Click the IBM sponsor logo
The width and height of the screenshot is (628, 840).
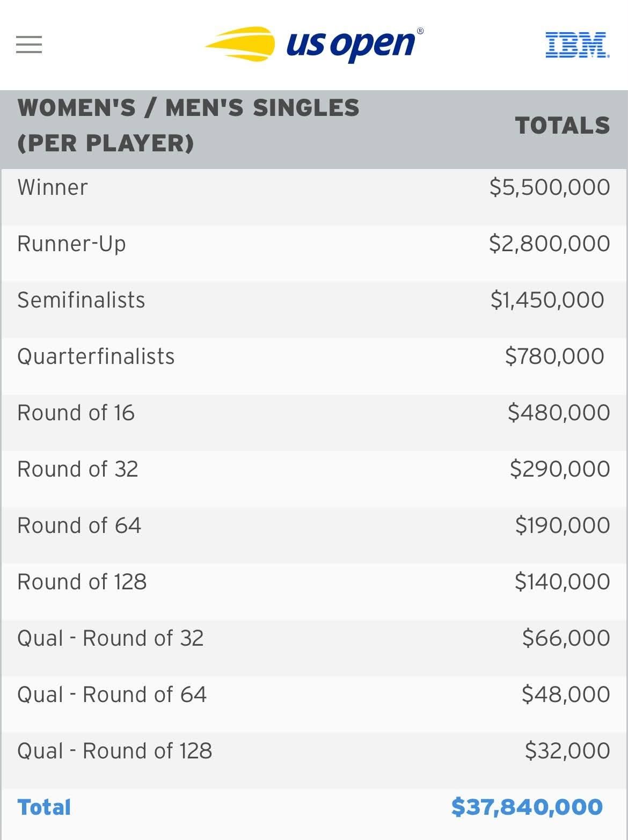pos(577,45)
